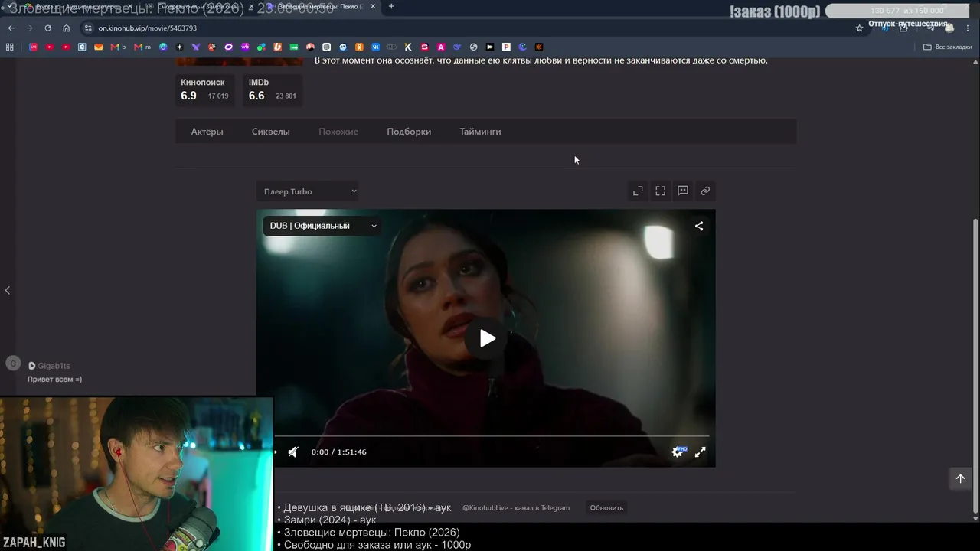Open a new browser tab
980x551 pixels.
pos(391,6)
